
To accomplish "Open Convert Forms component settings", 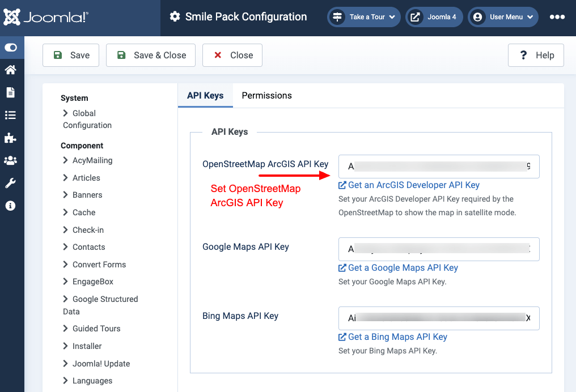I will coord(95,265).
